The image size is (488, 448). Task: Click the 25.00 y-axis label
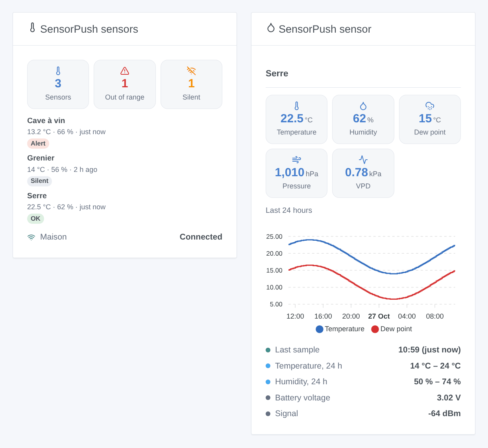coord(274,237)
